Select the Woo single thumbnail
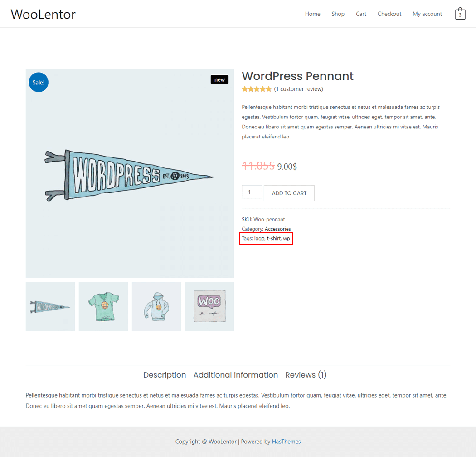476x457 pixels. point(209,306)
